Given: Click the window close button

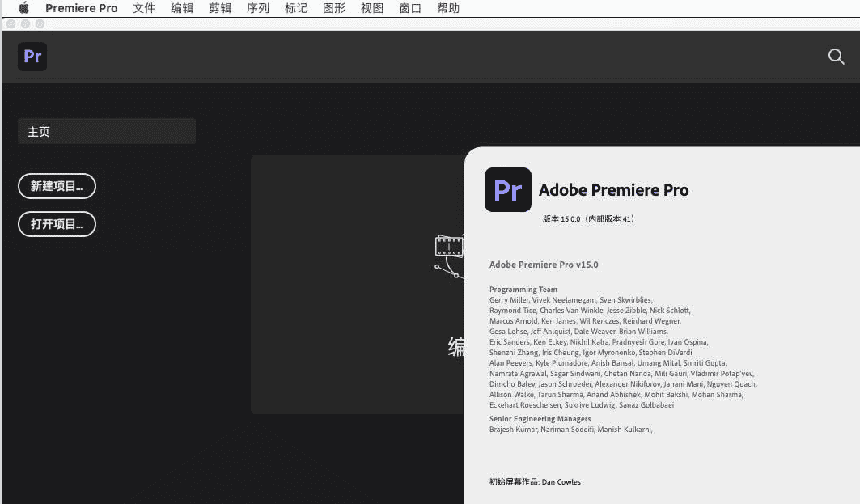Looking at the screenshot, I should pos(11,24).
